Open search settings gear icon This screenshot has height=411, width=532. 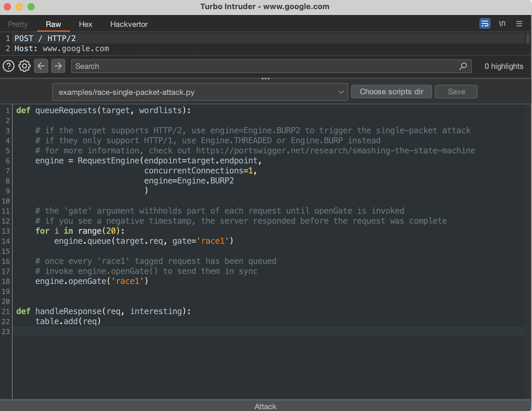pyautogui.click(x=25, y=66)
